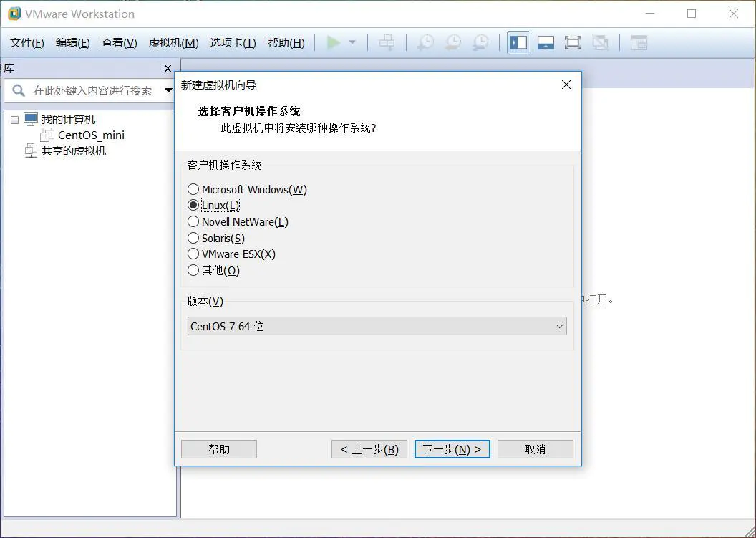Close the 新建虚拟机向导 dialog

click(x=566, y=85)
